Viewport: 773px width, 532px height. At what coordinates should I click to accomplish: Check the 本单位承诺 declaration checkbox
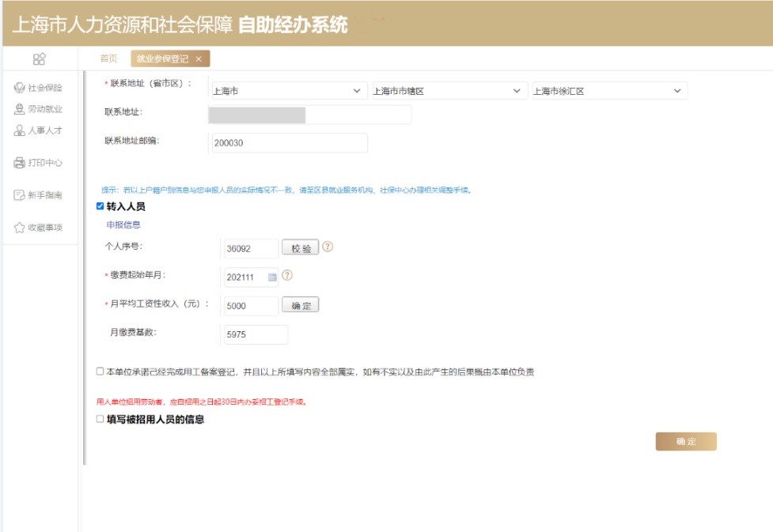100,371
